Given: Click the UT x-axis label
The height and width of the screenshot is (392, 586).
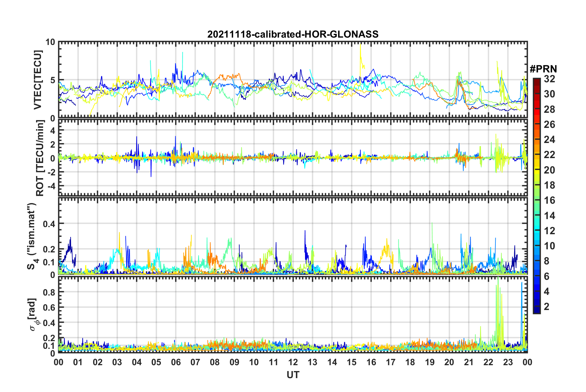Looking at the screenshot, I should pos(293,375).
